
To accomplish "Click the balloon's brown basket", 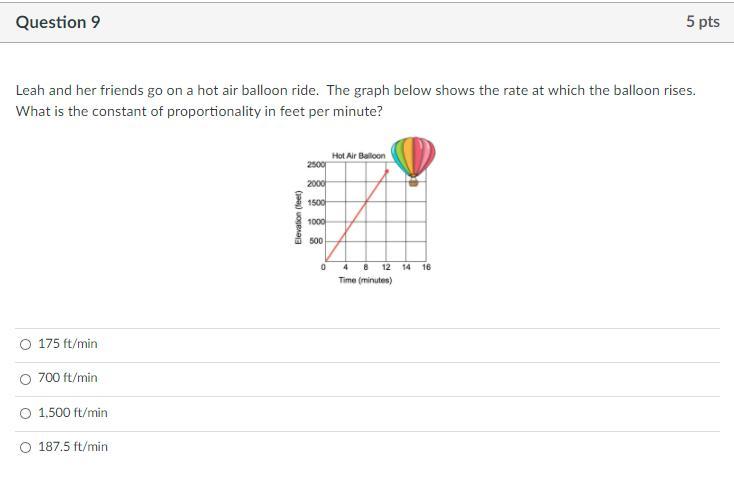I will (x=413, y=182).
